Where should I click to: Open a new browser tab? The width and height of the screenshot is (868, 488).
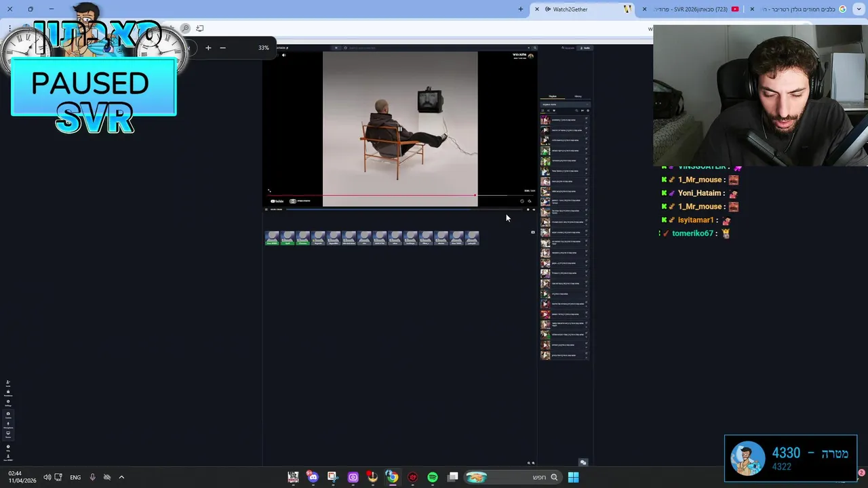pos(521,9)
